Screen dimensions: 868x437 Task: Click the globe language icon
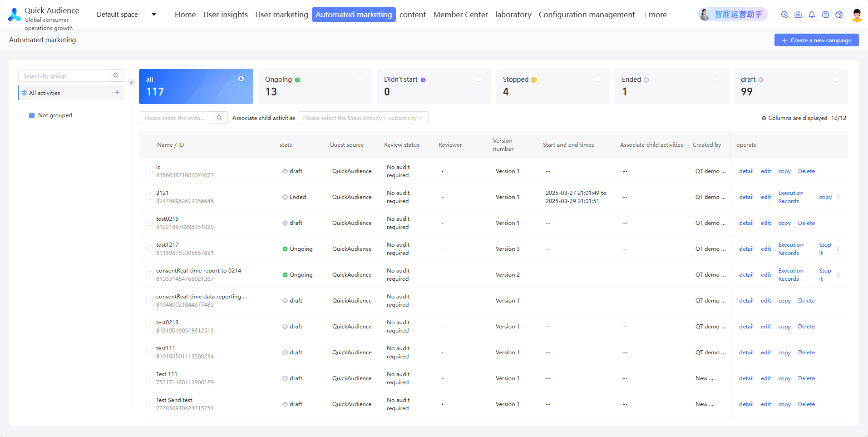[x=839, y=15]
